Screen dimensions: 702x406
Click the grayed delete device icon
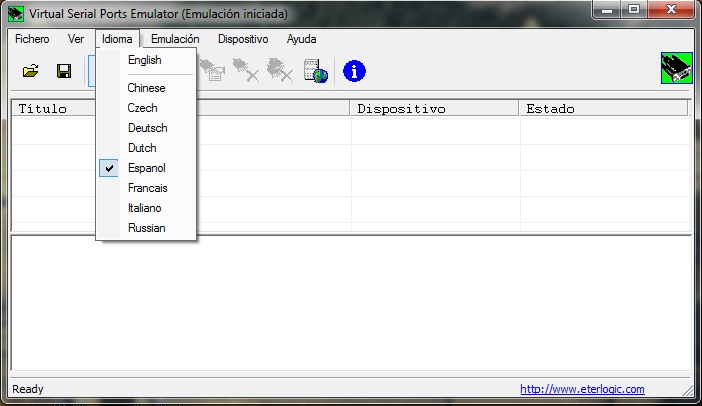246,71
